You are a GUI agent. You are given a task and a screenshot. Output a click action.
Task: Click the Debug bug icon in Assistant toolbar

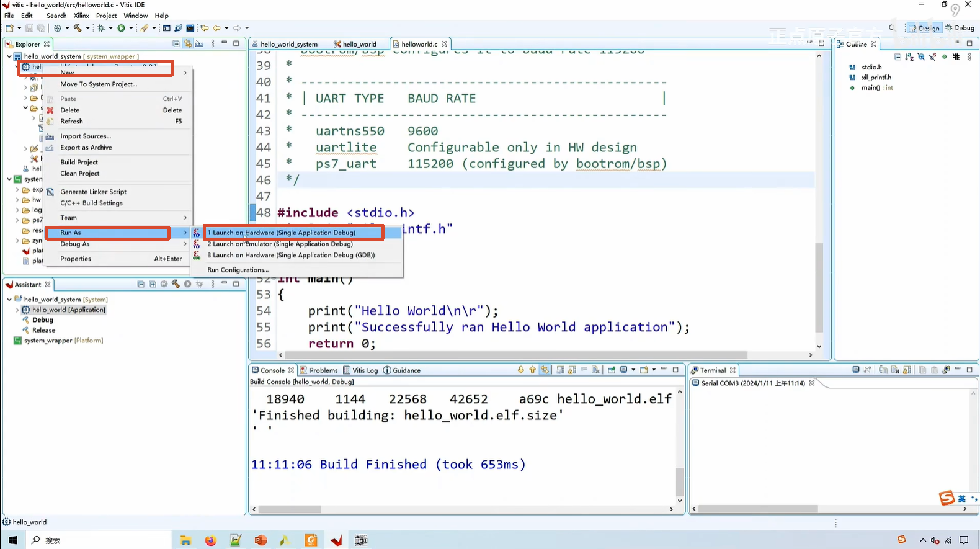pos(200,284)
